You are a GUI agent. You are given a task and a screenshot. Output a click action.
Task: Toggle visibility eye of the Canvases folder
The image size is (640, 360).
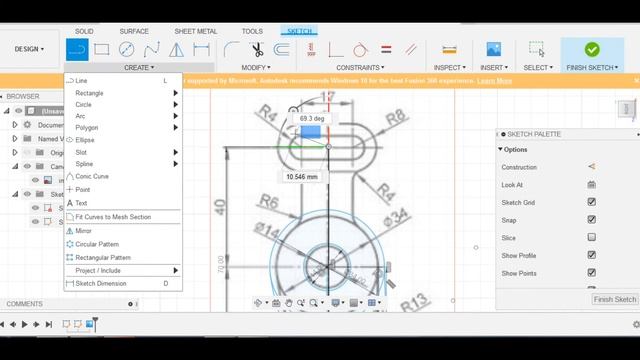[x=27, y=166]
